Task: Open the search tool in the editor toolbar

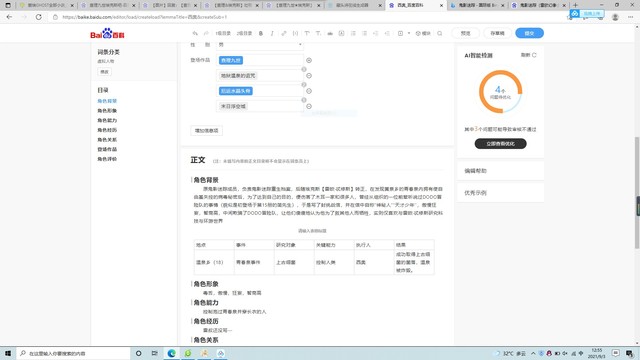Action: point(440,33)
